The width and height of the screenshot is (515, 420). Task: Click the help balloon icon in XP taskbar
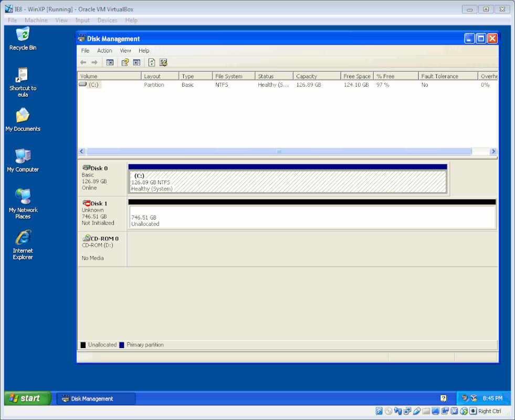444,398
